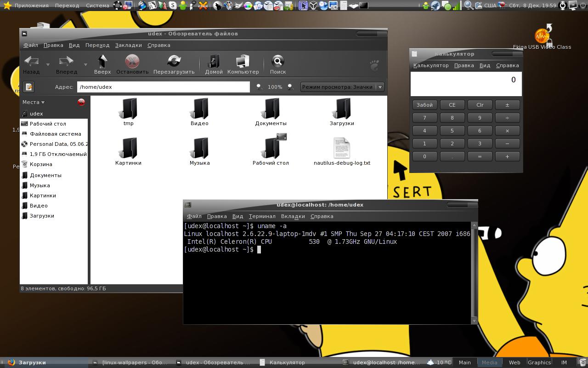This screenshot has width=588, height=368.
Task: Open the Терминал menu in terminal window
Action: coord(262,216)
